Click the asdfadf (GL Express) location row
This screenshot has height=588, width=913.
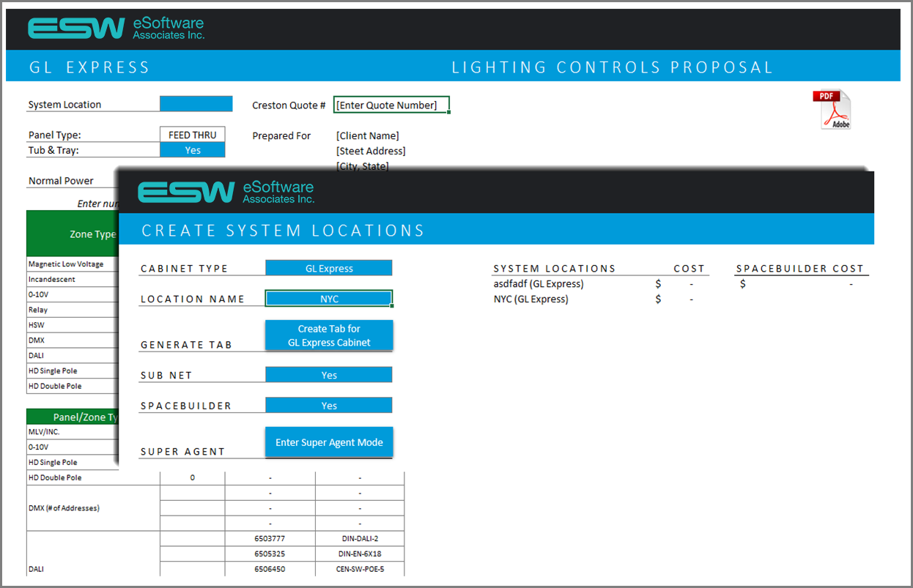(x=539, y=283)
